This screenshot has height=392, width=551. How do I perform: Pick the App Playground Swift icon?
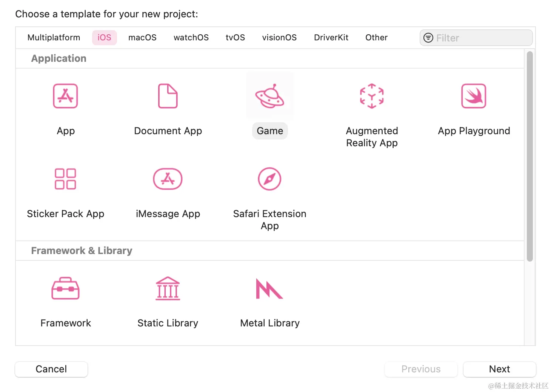point(474,96)
